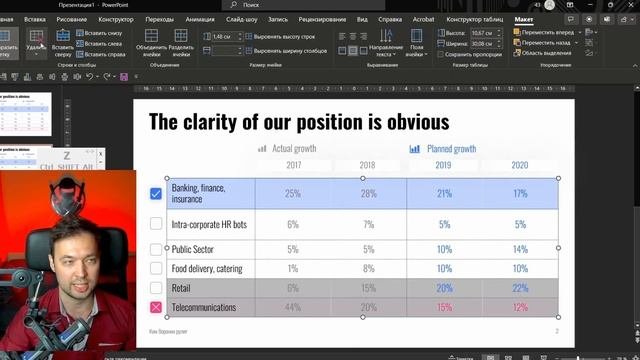Click the Redo arrow in quick access toolbar
640x360 pixels.
point(107,77)
